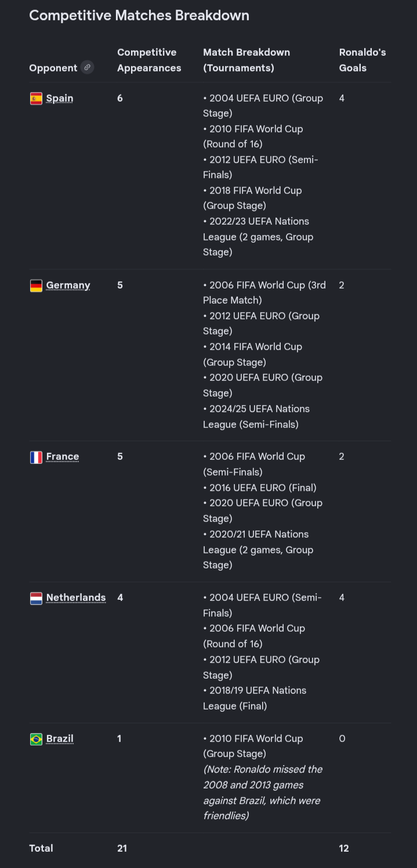Click the Ronaldo's Goals column header

tap(362, 60)
